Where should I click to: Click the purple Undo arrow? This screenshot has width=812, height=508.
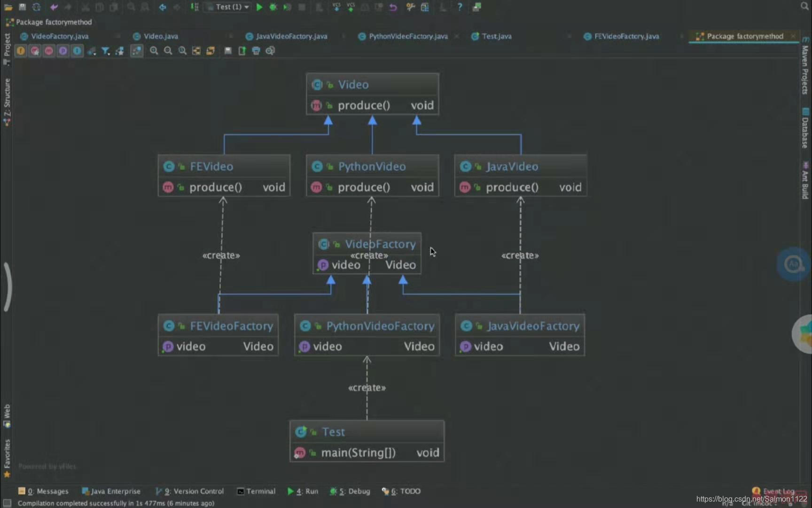(54, 7)
